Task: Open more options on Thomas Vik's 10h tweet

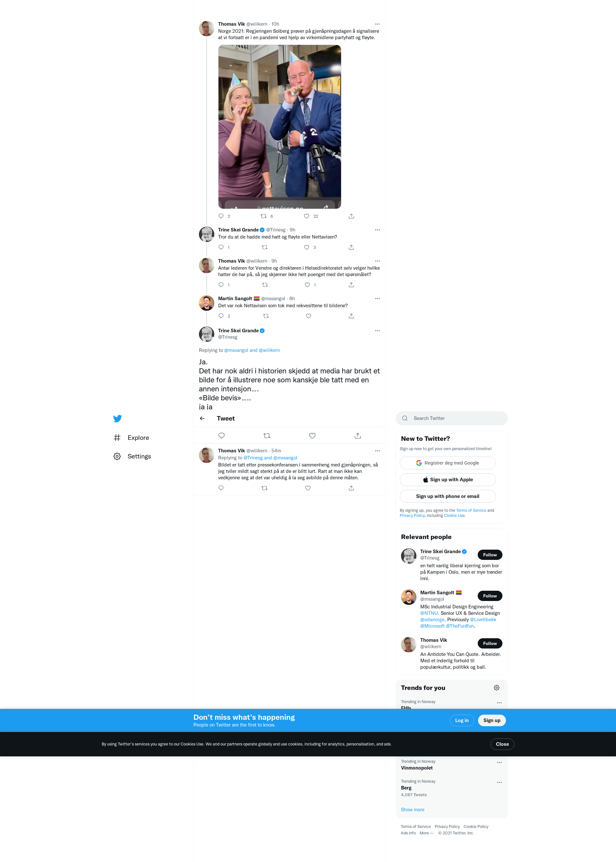Action: [377, 24]
